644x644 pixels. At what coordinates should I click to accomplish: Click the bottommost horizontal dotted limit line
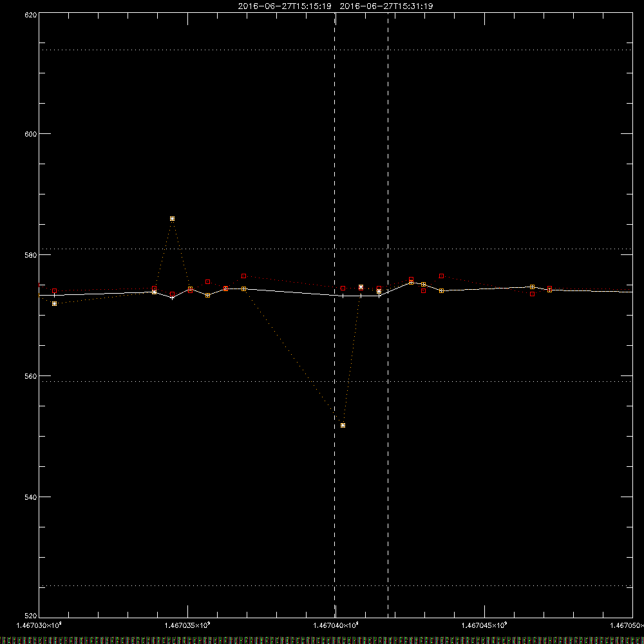[x=336, y=585]
